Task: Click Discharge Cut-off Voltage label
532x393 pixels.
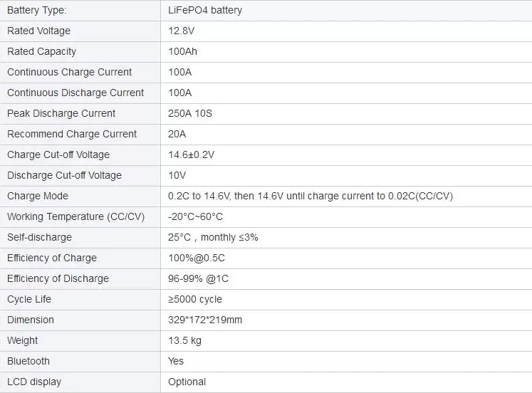Action: pyautogui.click(x=64, y=175)
